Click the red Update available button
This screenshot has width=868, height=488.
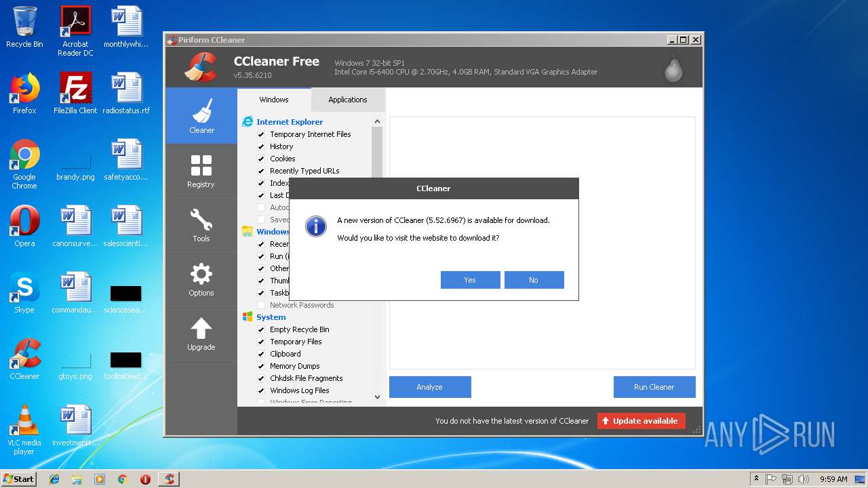[642, 421]
